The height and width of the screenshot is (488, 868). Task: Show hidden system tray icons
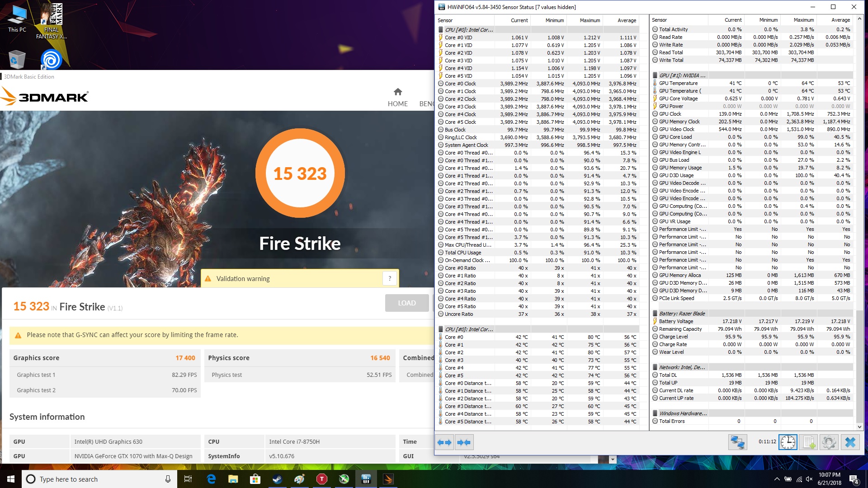(x=777, y=479)
